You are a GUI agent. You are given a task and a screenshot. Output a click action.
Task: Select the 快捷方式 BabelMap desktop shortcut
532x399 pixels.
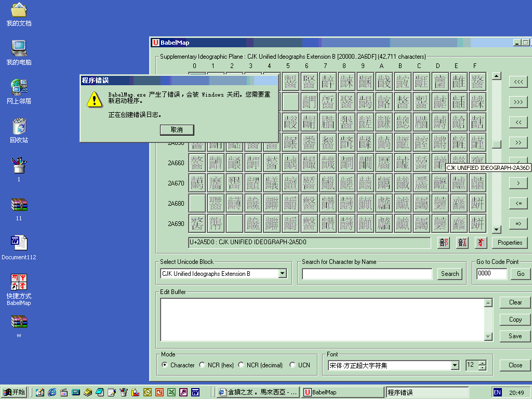pos(19,282)
